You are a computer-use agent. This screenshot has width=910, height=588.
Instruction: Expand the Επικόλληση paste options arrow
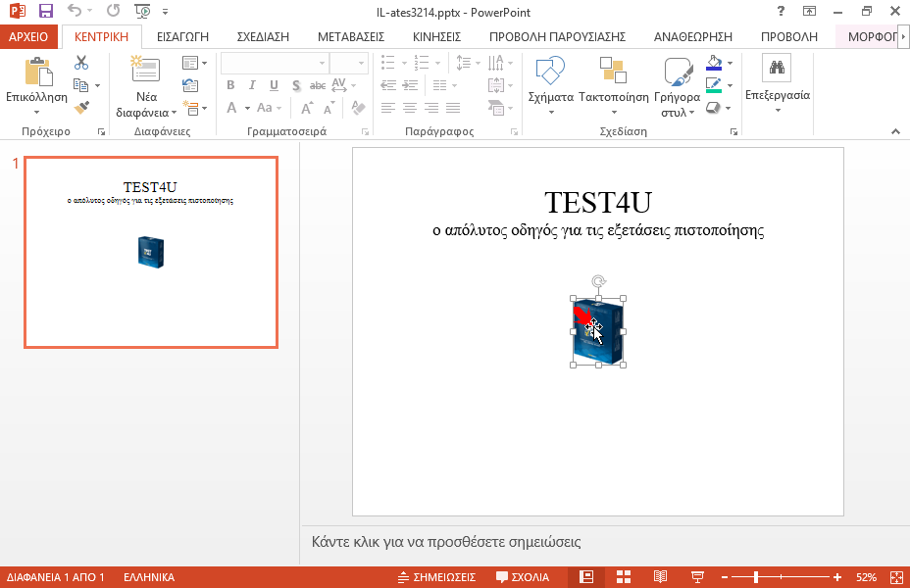[x=36, y=112]
